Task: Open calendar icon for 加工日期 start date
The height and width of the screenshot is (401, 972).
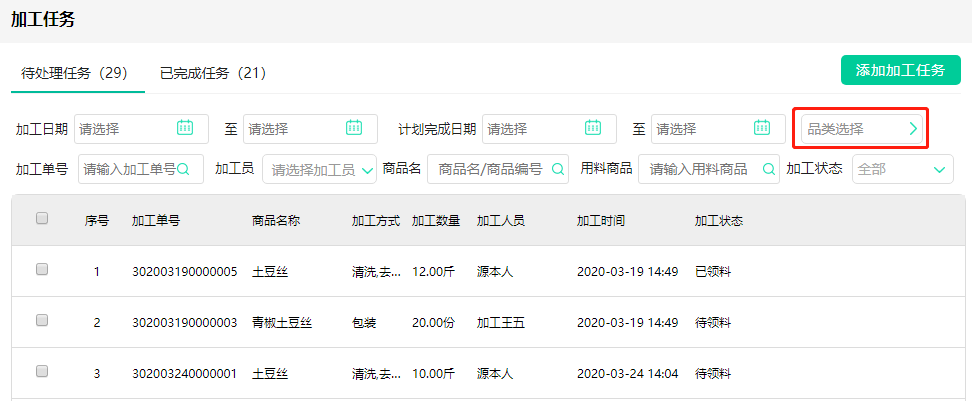Action: pos(185,127)
